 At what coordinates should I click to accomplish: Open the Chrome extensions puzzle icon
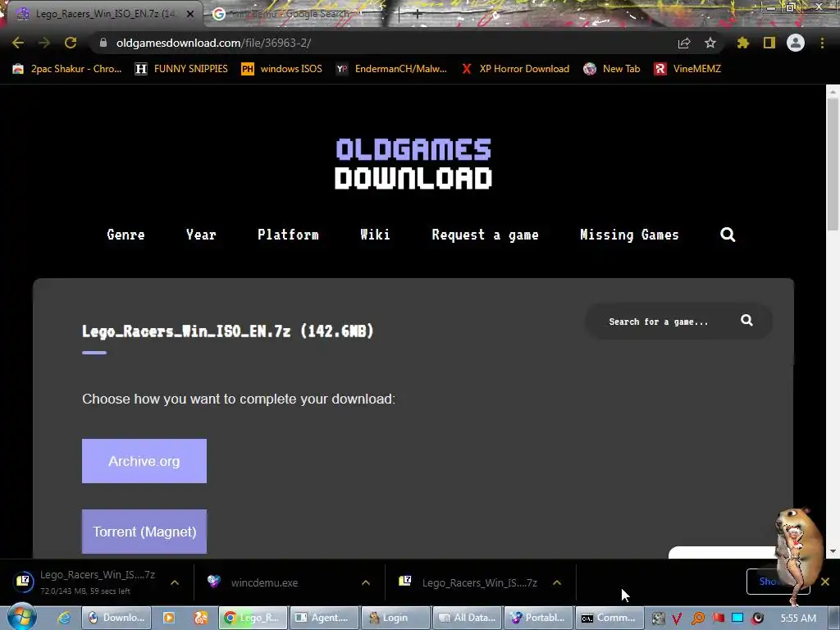[743, 43]
